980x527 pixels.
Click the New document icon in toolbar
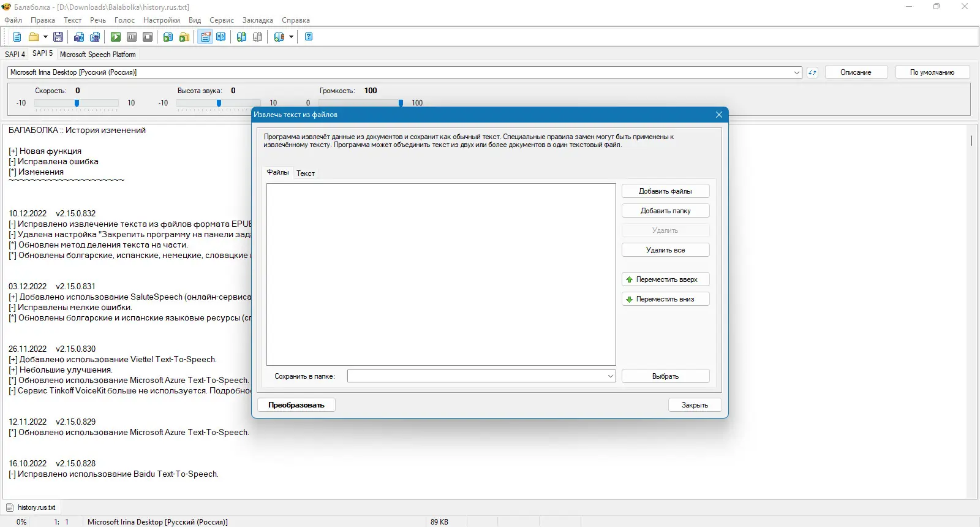tap(17, 37)
